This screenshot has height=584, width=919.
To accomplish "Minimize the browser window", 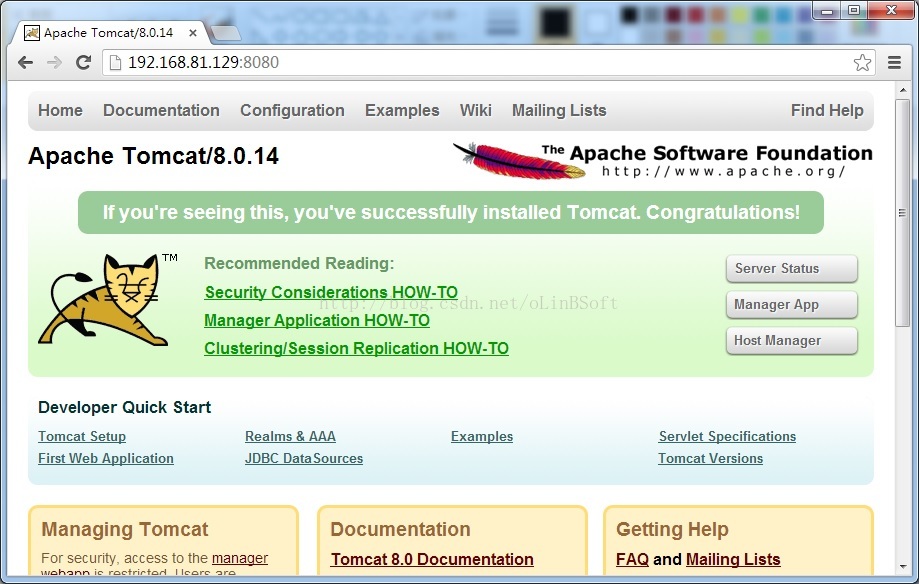I will (827, 10).
